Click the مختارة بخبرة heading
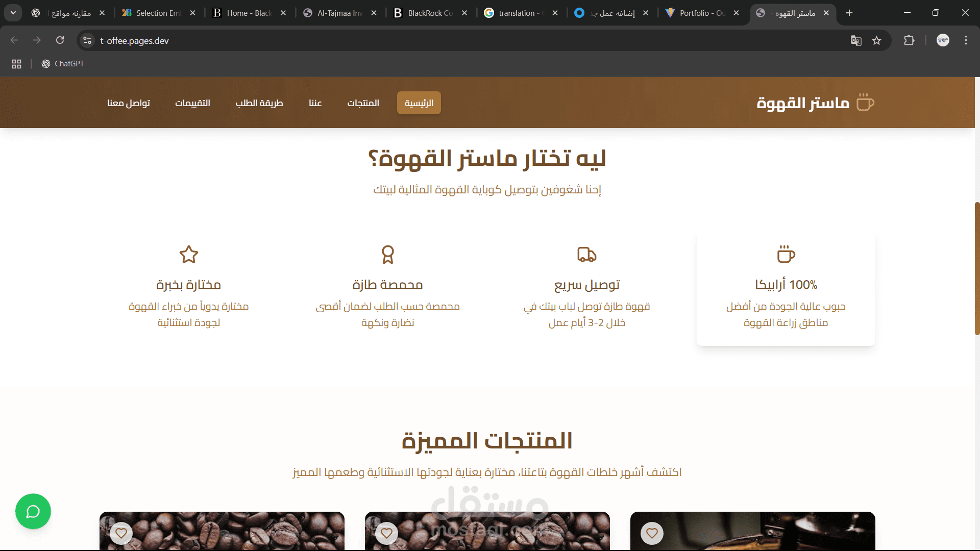 click(x=189, y=285)
